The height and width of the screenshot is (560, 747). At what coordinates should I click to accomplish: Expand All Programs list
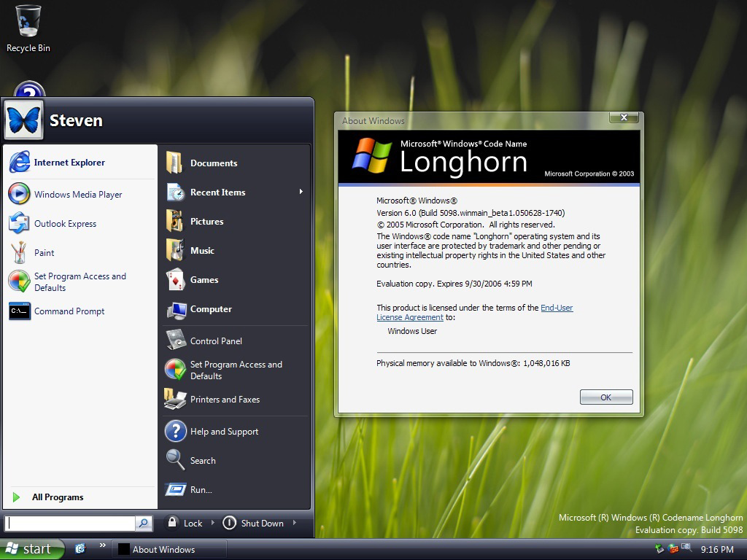[x=57, y=497]
